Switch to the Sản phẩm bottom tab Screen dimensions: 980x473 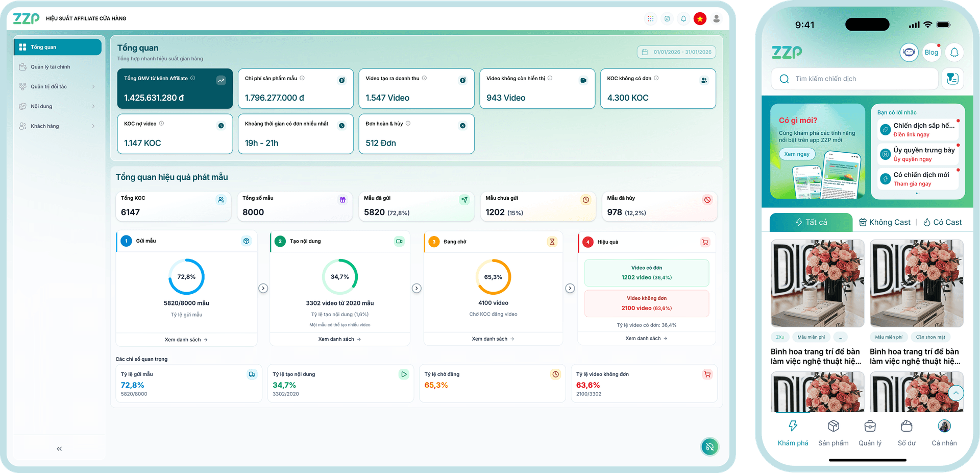click(833, 433)
